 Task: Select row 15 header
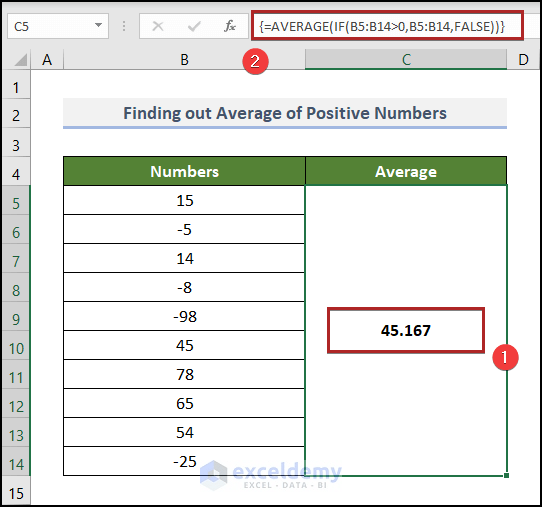[16, 491]
